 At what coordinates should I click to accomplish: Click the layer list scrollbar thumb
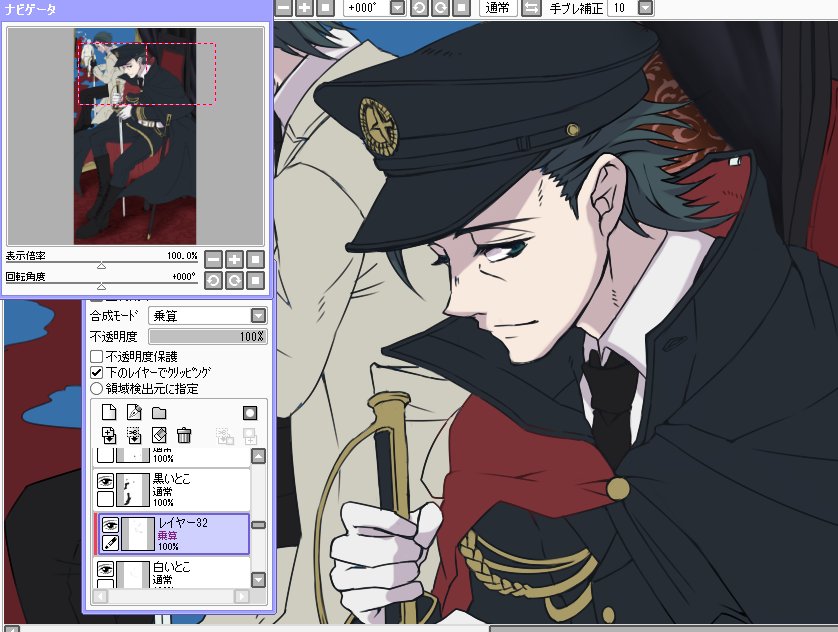tap(259, 525)
